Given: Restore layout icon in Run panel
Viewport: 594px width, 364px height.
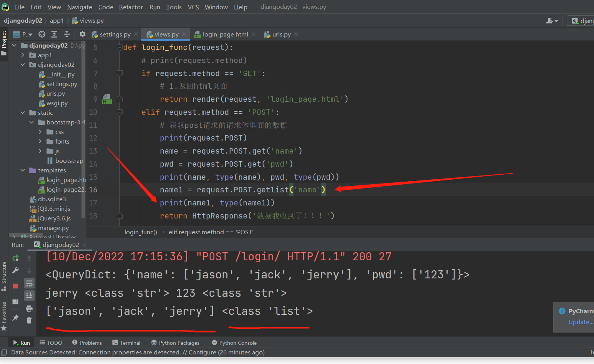Looking at the screenshot, I should 15,302.
